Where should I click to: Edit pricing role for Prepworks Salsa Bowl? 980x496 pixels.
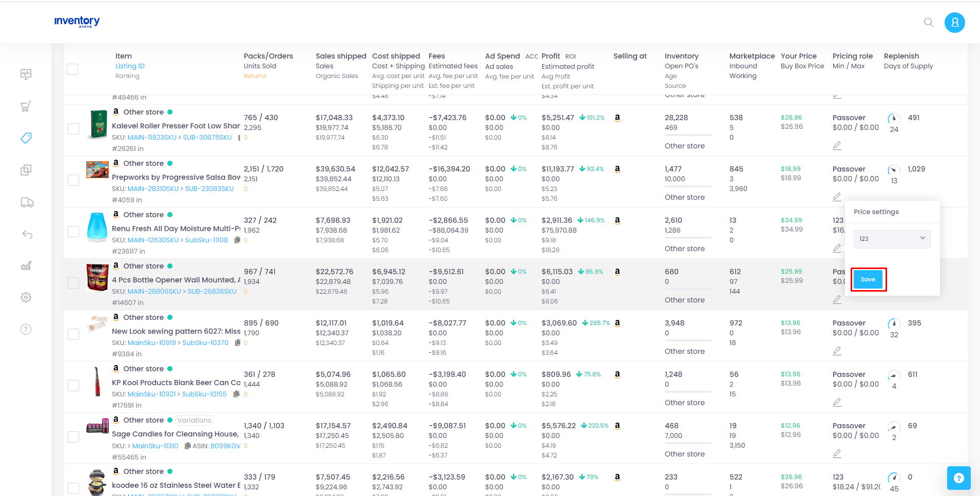click(x=837, y=197)
